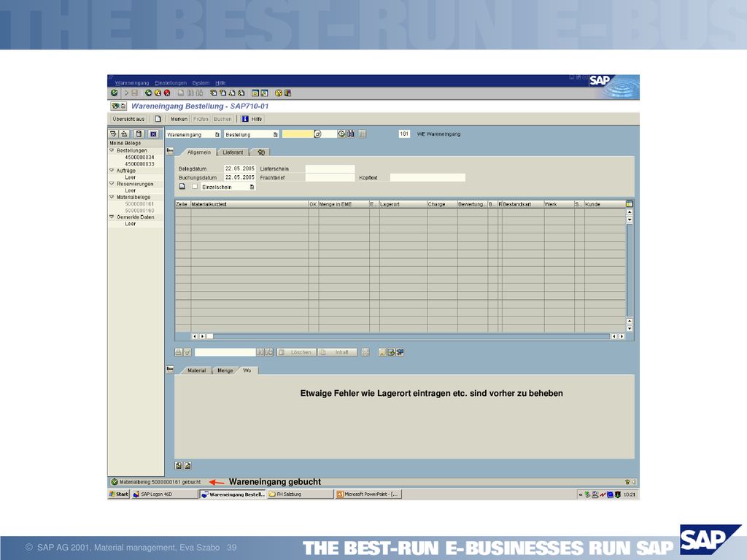Open the Wareneingang menu

point(132,83)
